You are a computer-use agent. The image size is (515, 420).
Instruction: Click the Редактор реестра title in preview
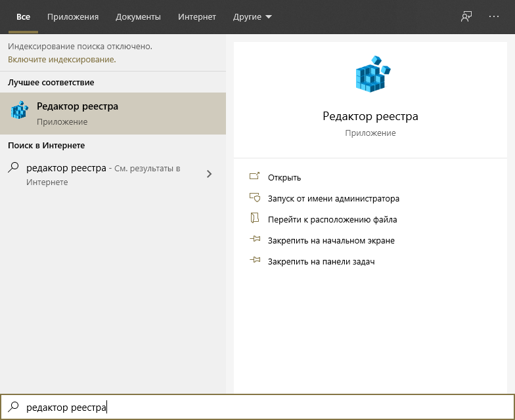[370, 116]
